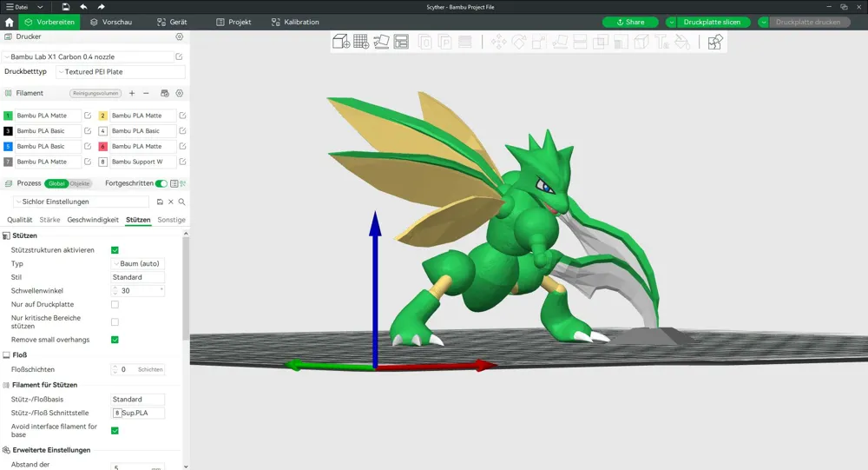Click the Arrange all objects icon

coord(401,42)
